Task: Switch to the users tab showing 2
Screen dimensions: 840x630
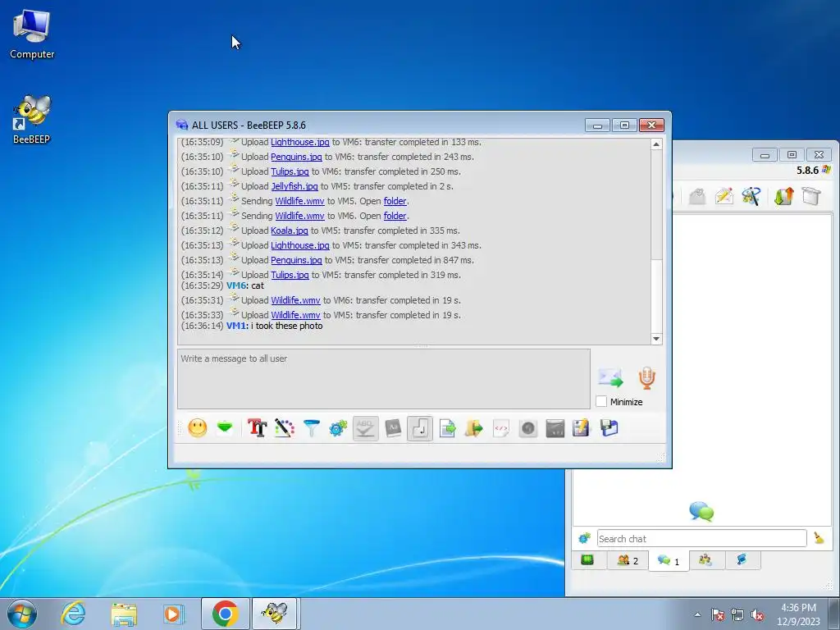Action: (x=628, y=560)
